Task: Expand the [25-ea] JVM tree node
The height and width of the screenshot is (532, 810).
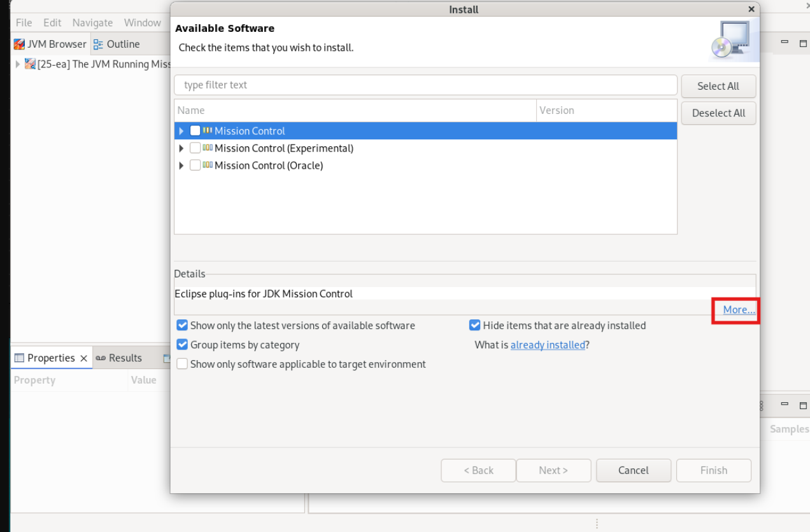Action: click(18, 64)
